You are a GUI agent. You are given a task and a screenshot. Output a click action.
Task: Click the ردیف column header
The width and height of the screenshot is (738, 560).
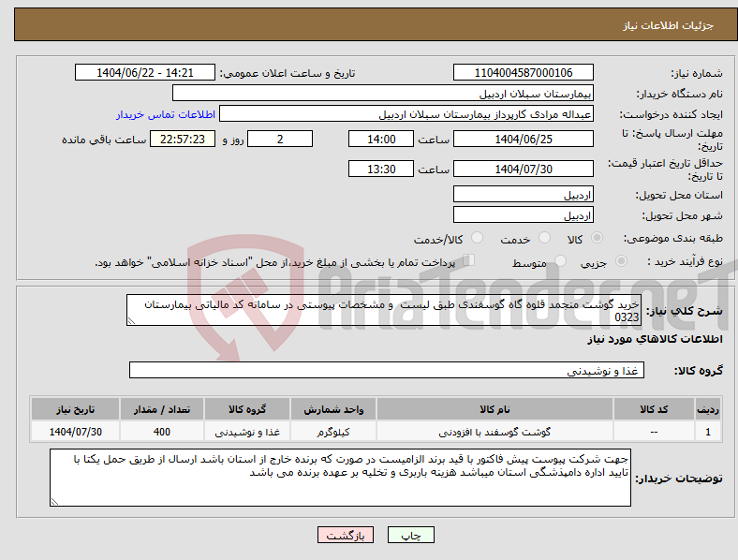click(x=708, y=409)
